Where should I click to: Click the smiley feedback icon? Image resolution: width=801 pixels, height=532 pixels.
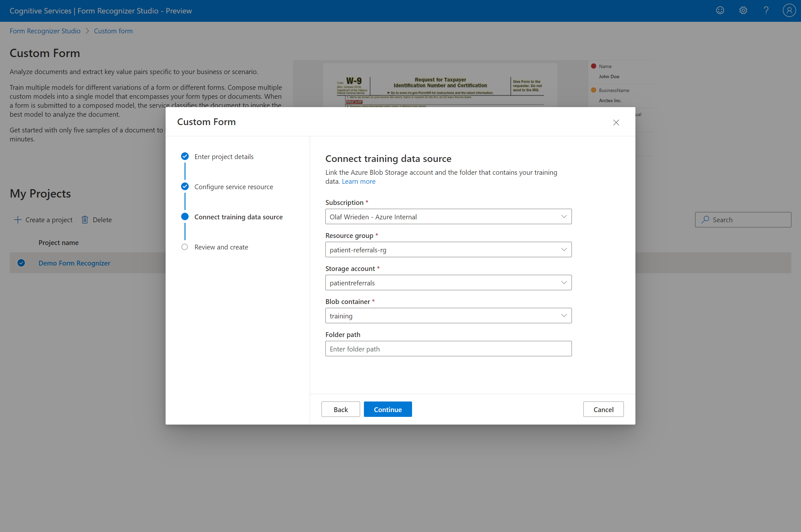point(720,11)
